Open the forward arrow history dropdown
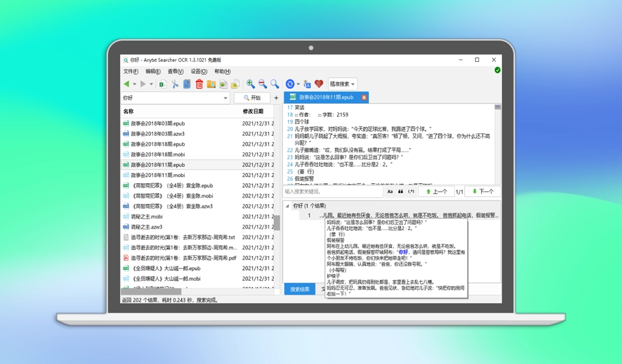The image size is (622, 364). [151, 84]
